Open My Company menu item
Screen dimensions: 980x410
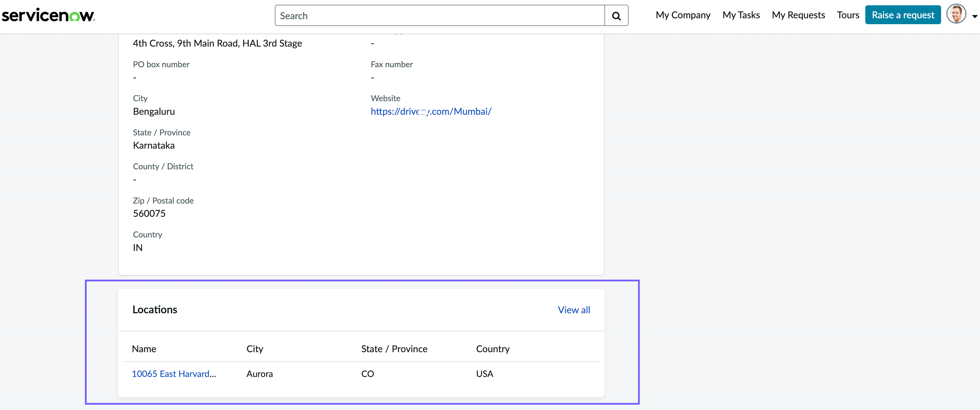(683, 15)
